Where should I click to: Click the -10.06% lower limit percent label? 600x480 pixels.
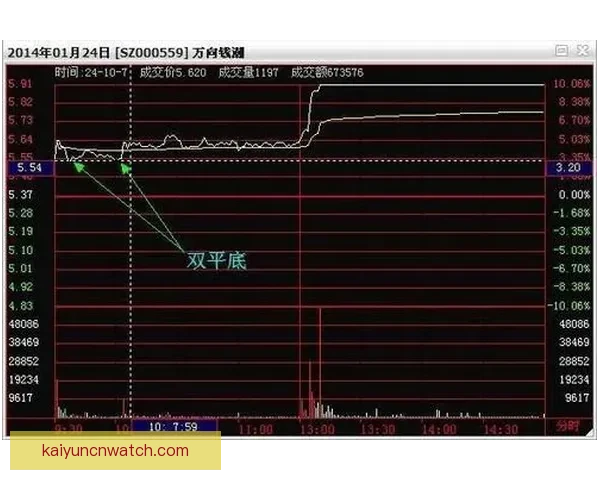pos(569,305)
